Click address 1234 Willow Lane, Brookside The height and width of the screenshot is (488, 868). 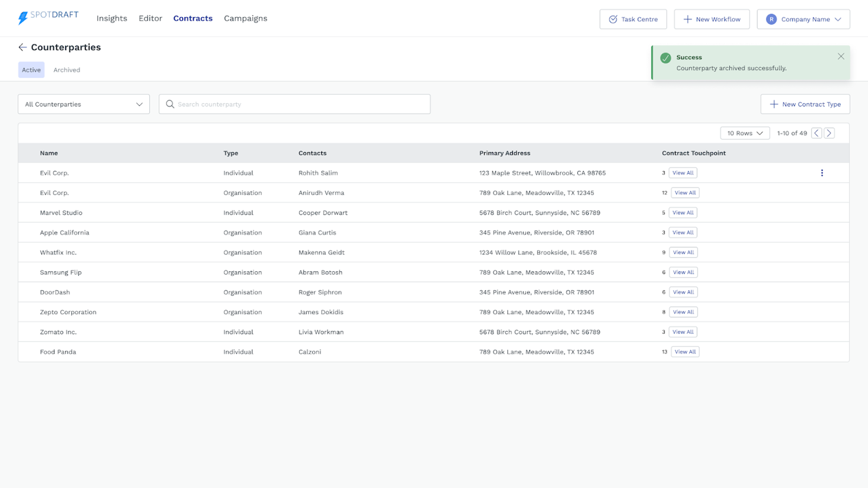538,252
